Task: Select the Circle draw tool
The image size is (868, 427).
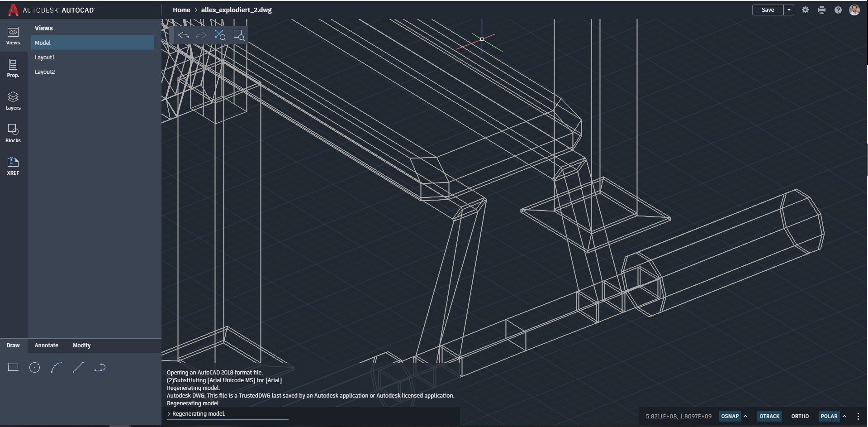Action: [35, 367]
